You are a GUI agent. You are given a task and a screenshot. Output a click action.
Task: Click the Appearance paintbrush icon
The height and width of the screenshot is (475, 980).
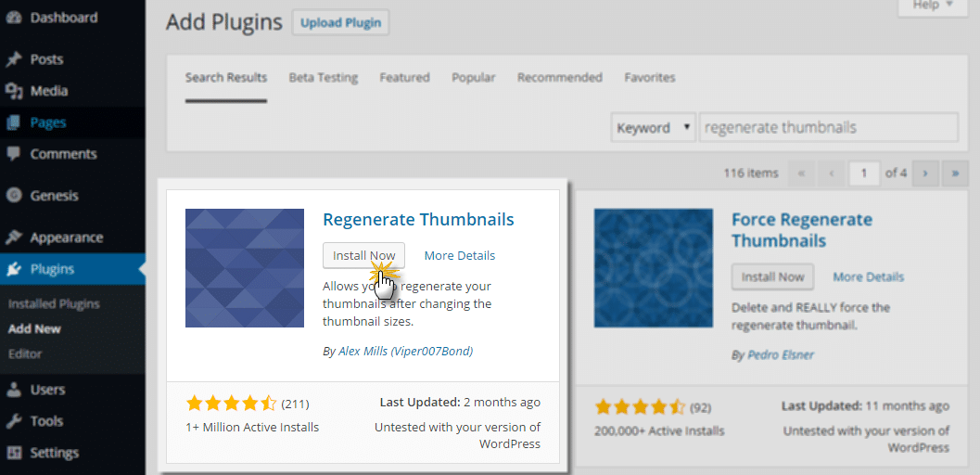(13, 238)
